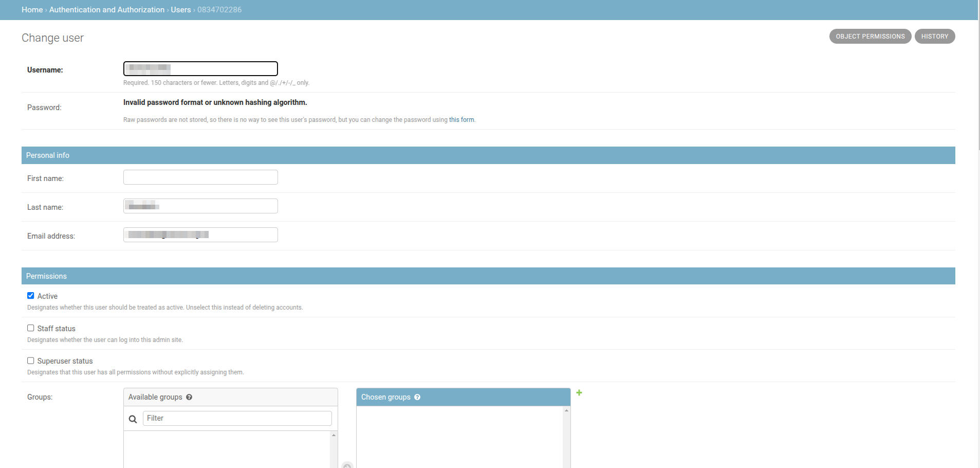
Task: Focus the First name input field
Action: pyautogui.click(x=200, y=177)
